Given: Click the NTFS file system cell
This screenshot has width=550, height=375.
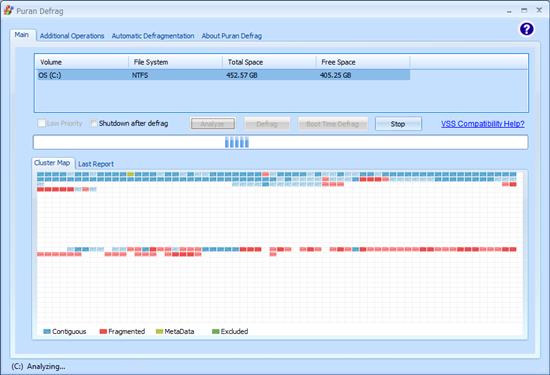Looking at the screenshot, I should pyautogui.click(x=140, y=75).
